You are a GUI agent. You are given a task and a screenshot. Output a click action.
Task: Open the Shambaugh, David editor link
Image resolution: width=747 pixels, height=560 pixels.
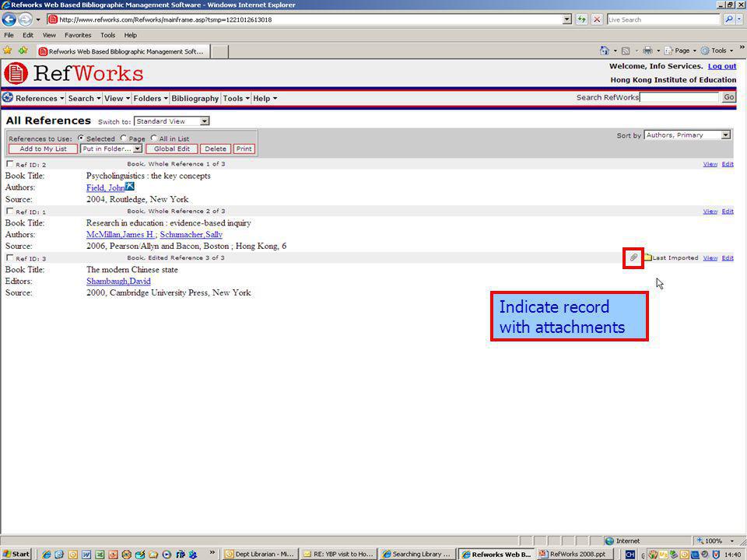[118, 281]
